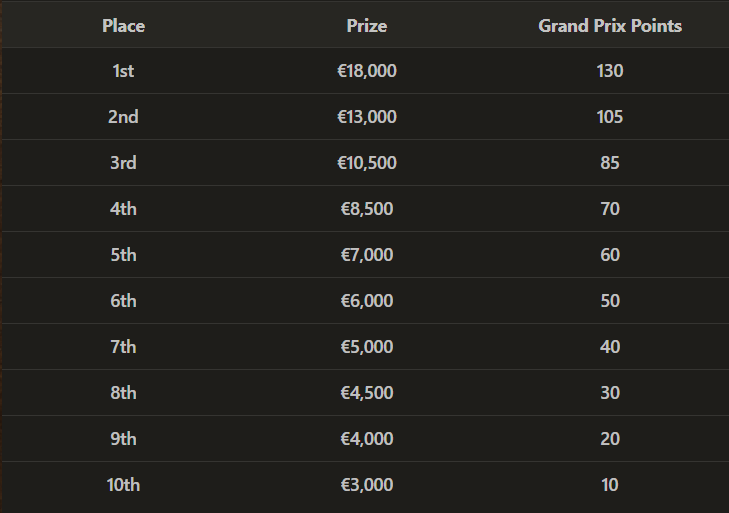Screen dimensions: 729x513
Task: Click the €10,500 prize value
Action: click(366, 163)
